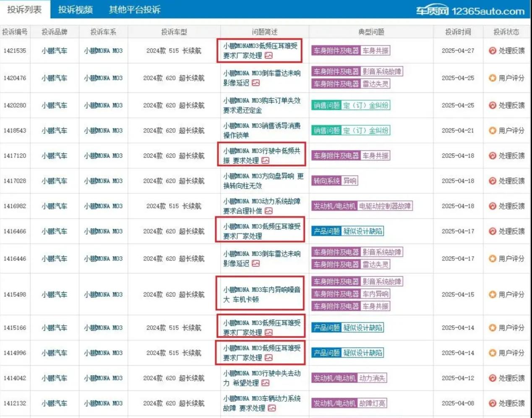The height and width of the screenshot is (418, 532).
Task: Open the 行驶中失去动力 希望处理 complaint link
Action: (262, 378)
